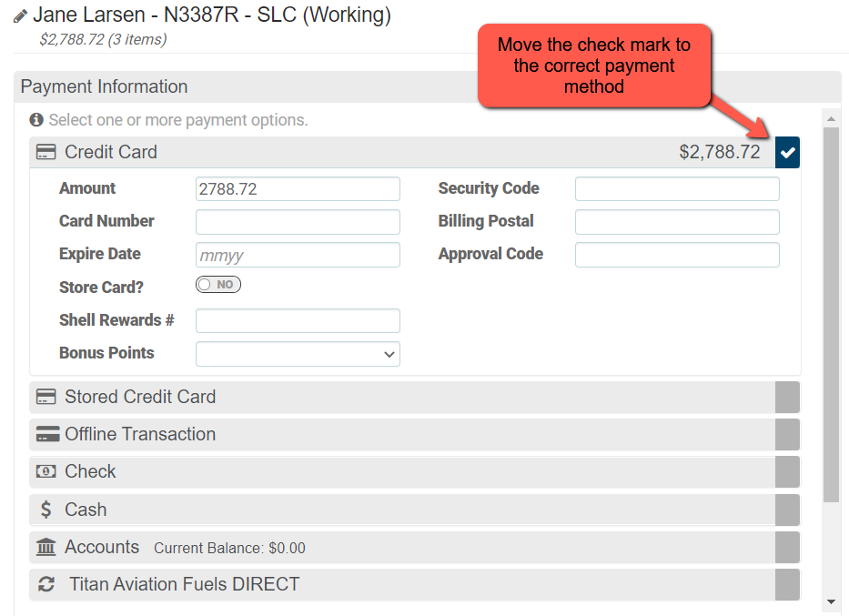Click the Card Number input field
This screenshot has height=616, width=849.
(298, 222)
